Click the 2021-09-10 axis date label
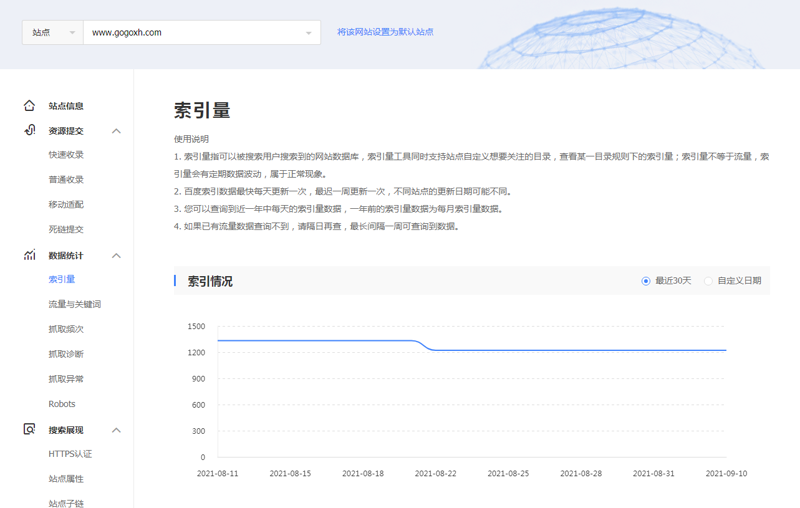 tap(726, 473)
